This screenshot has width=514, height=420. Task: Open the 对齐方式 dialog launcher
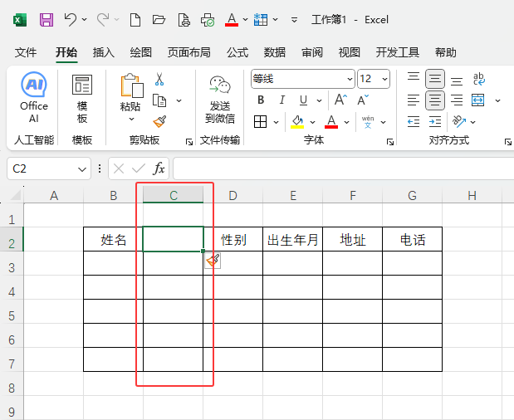(x=508, y=142)
